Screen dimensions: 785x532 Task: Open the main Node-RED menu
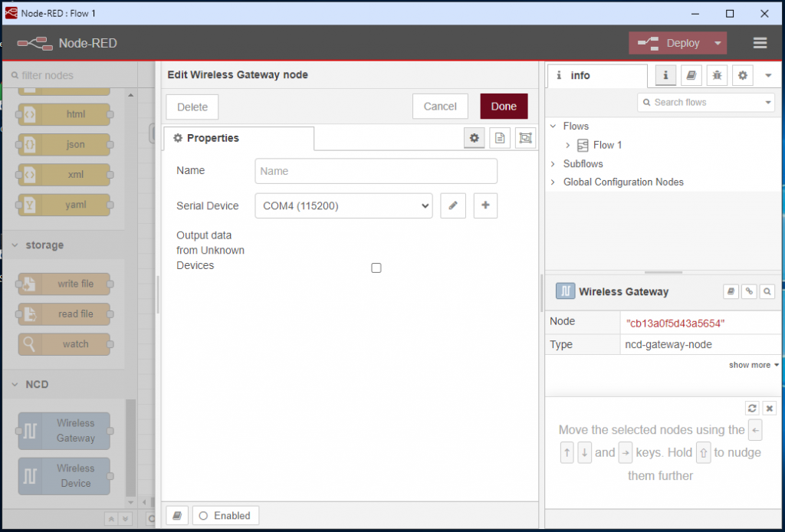pyautogui.click(x=760, y=43)
